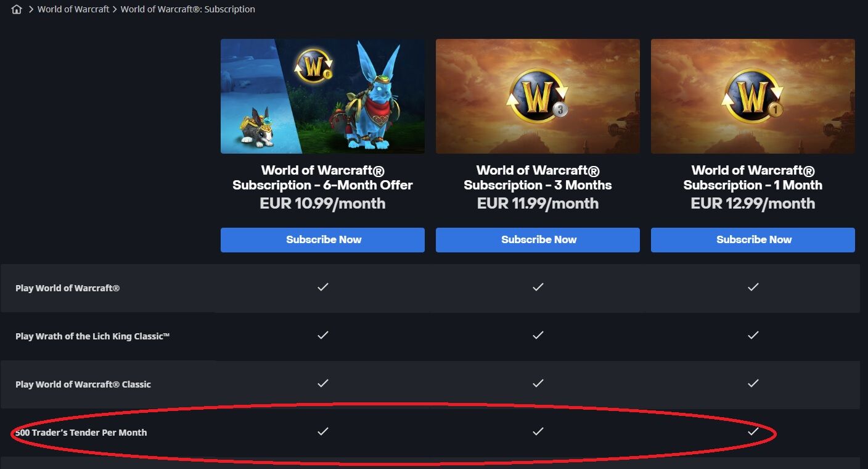Viewport: 868px width, 469px height.
Task: Click 1-Month checkmark for Trader's Tender
Action: point(753,431)
